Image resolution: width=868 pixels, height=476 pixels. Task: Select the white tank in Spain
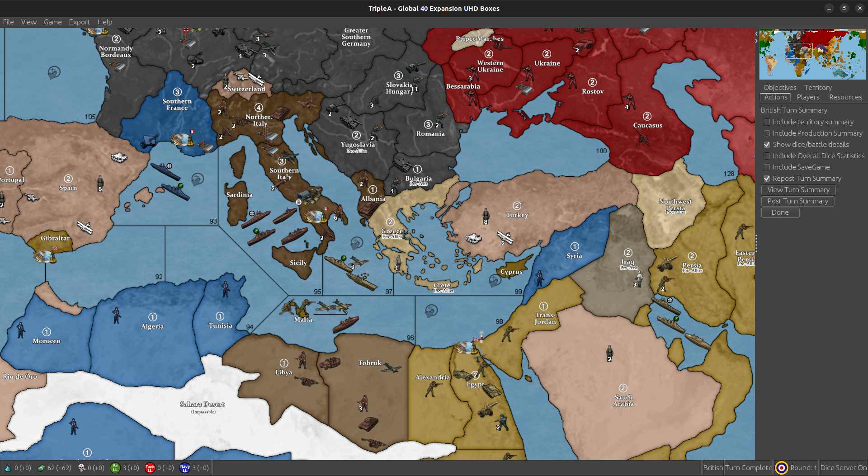[119, 157]
